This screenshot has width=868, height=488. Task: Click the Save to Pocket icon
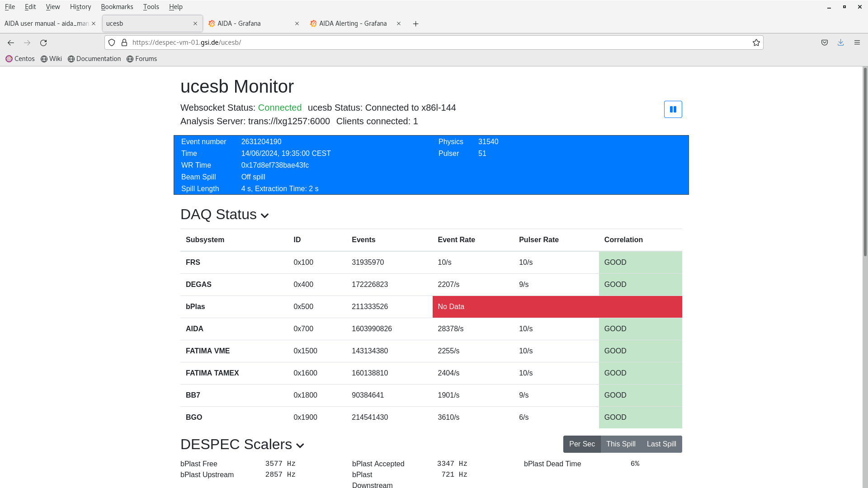[824, 42]
